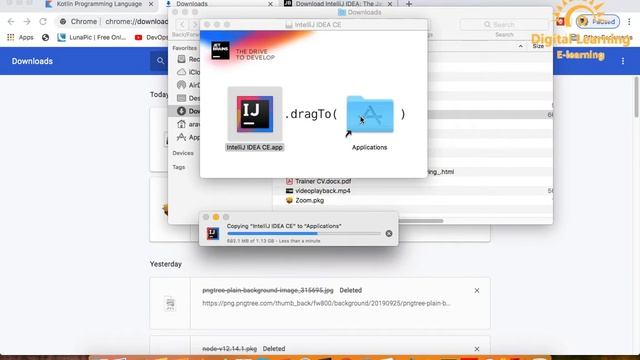Remove node-v12.14.1.pkg from downloads list
640x360 pixels.
[477, 349]
